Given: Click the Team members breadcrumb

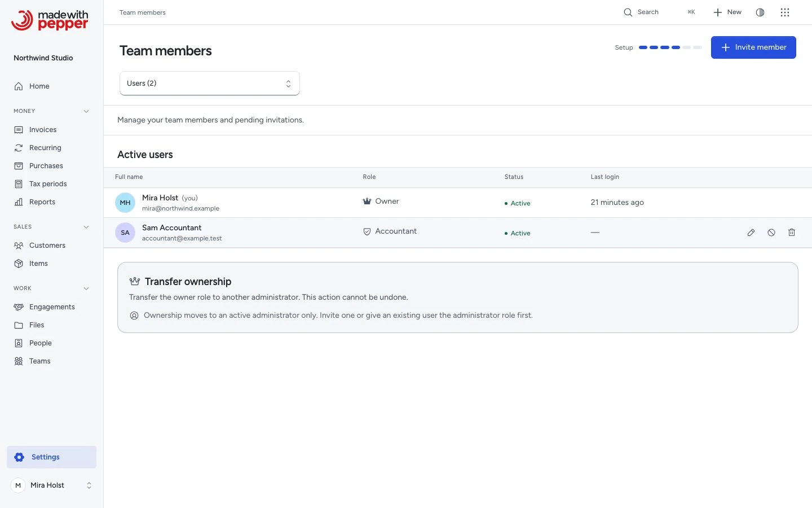Looking at the screenshot, I should [143, 12].
